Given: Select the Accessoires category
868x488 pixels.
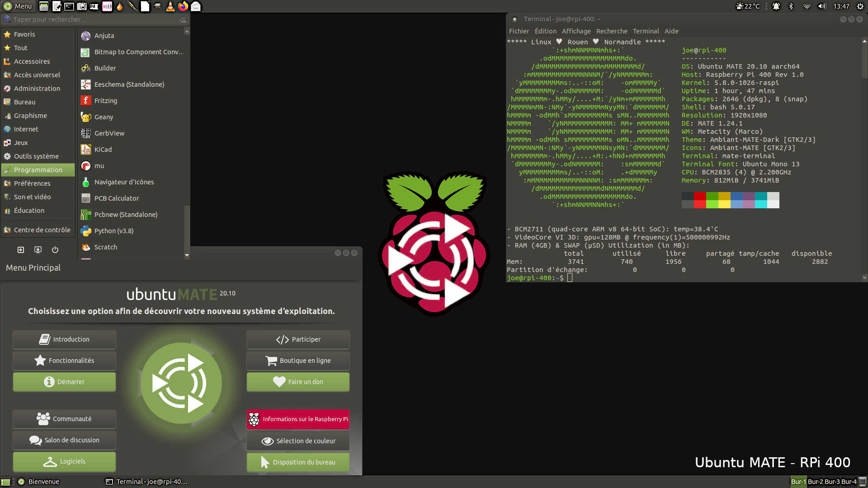Looking at the screenshot, I should pyautogui.click(x=38, y=61).
